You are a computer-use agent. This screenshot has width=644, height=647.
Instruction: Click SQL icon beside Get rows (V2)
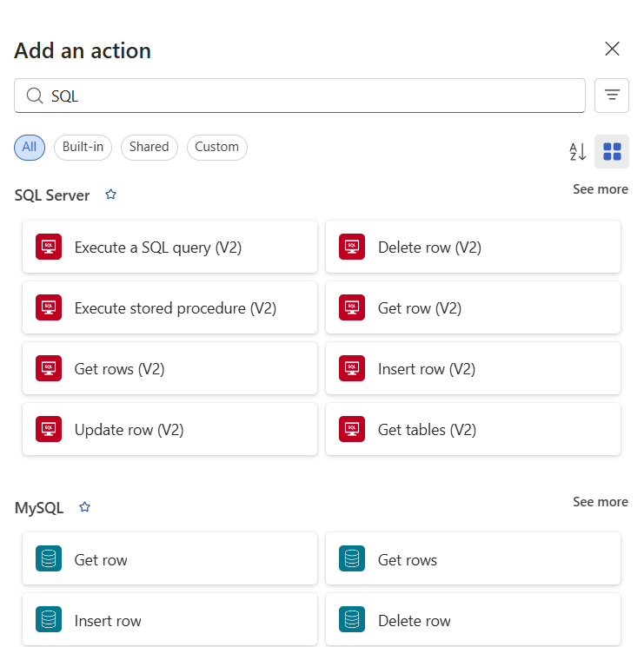(49, 368)
